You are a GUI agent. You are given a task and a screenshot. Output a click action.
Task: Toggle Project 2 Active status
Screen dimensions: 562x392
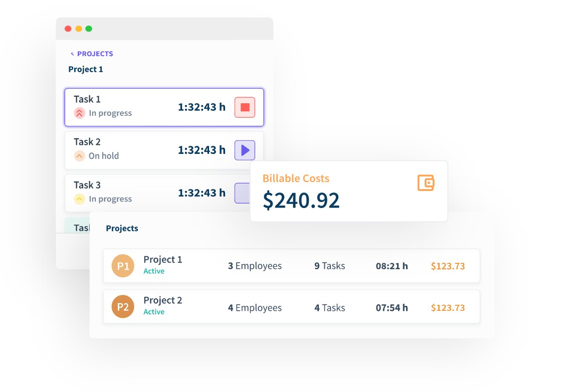tap(153, 312)
